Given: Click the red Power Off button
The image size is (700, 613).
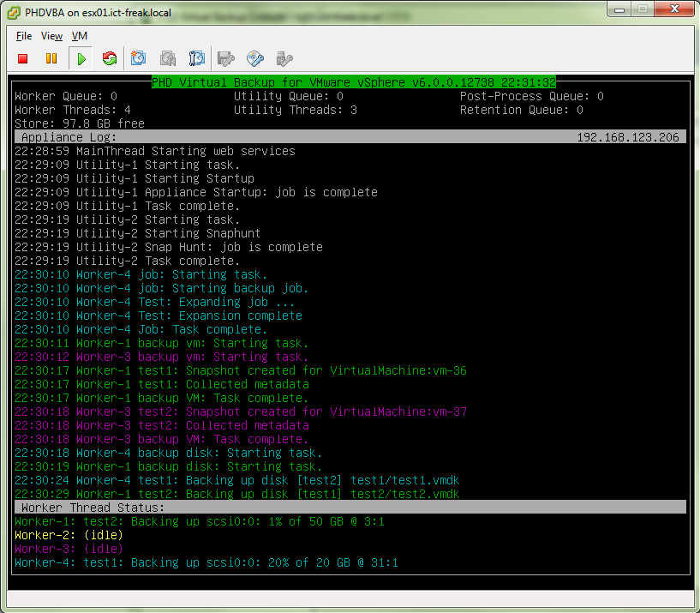Looking at the screenshot, I should 23,58.
